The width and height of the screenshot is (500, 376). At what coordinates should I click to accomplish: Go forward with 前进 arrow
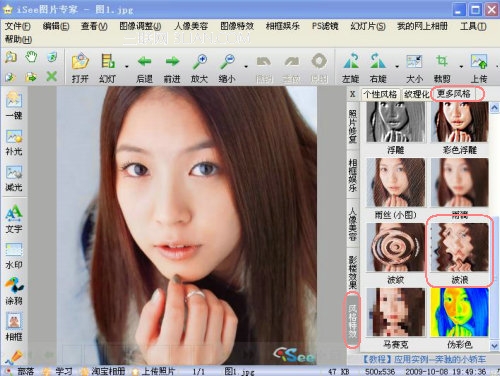pos(172,68)
